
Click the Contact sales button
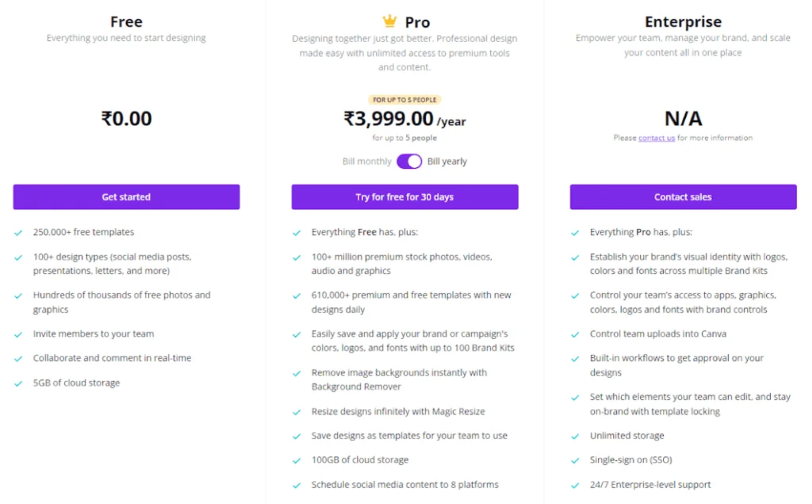[x=683, y=197]
